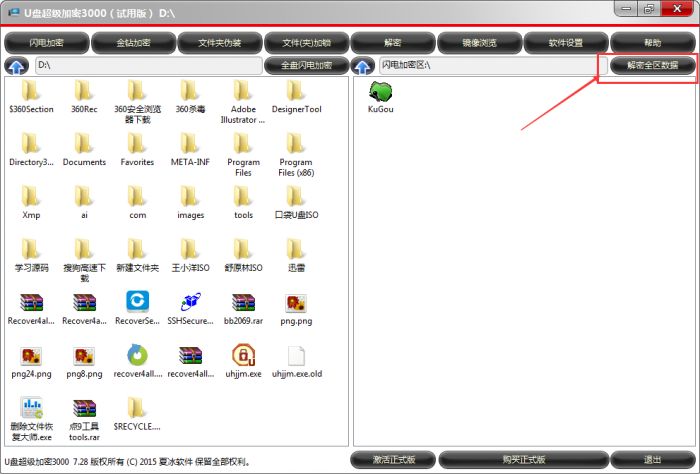Select the SSHSecure... installer icon

(x=191, y=301)
